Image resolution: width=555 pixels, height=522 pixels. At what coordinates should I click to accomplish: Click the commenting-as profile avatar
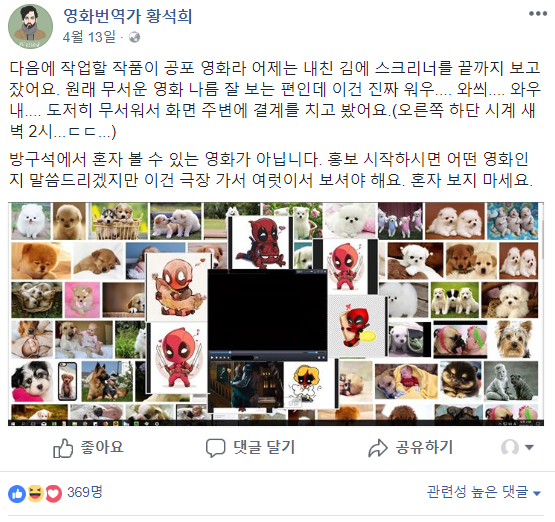click(510, 447)
